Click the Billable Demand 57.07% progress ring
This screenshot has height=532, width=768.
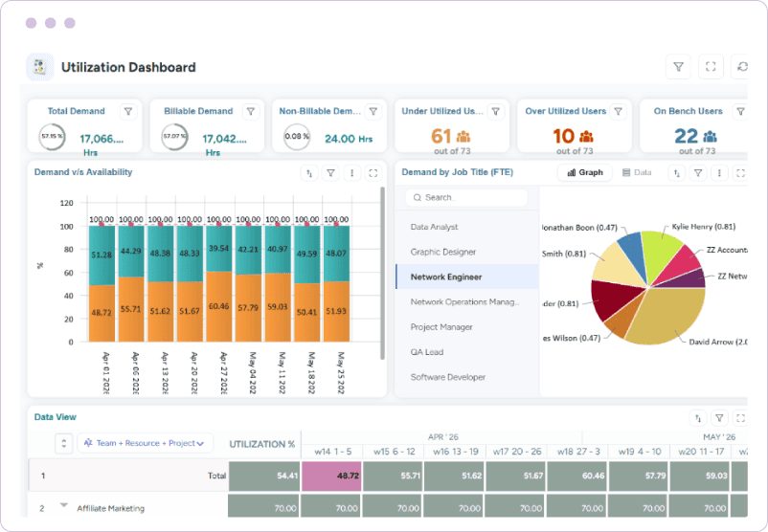tap(174, 137)
